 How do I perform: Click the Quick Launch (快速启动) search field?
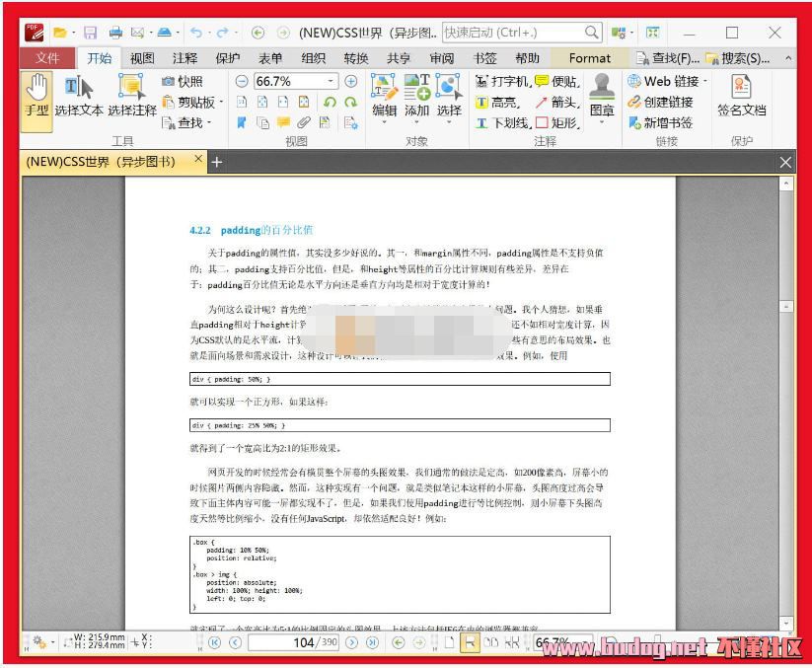pyautogui.click(x=513, y=33)
